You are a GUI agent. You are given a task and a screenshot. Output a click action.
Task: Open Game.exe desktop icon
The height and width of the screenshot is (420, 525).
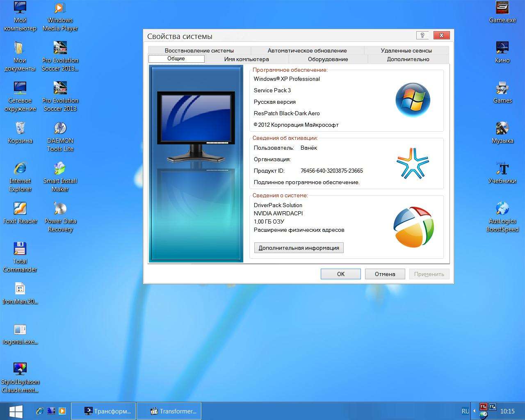[x=502, y=12]
